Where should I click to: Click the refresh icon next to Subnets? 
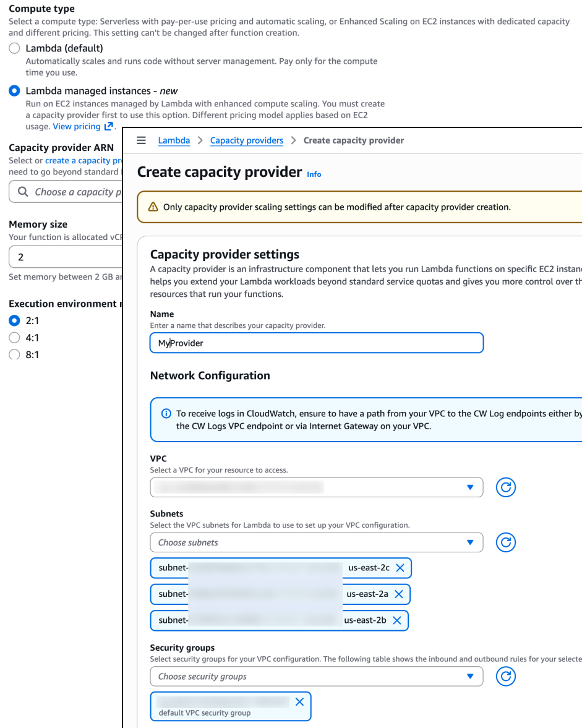click(x=505, y=542)
